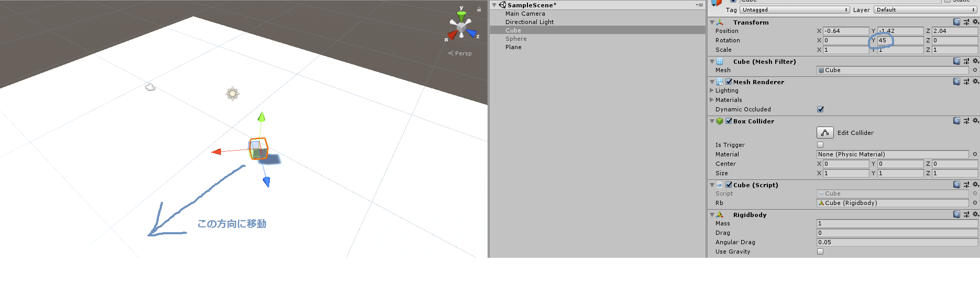Viewport: 980px width, 285px height.
Task: Click the red X move arrow handle
Action: tap(216, 152)
